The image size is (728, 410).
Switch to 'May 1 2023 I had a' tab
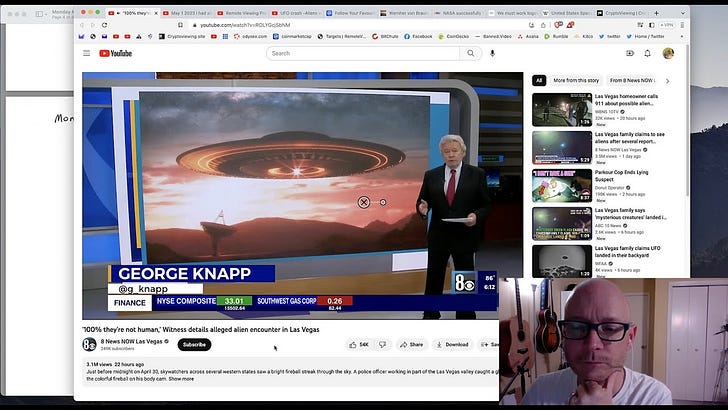tap(186, 13)
